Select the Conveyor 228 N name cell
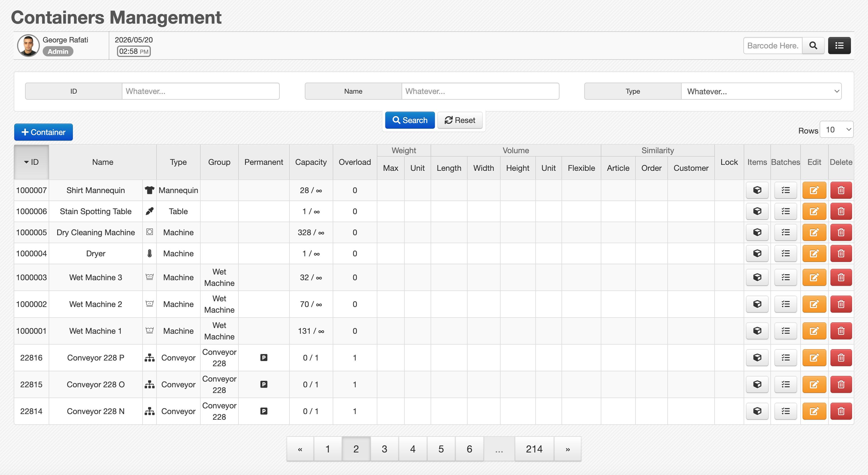Viewport: 868px width, 475px height. click(x=96, y=411)
